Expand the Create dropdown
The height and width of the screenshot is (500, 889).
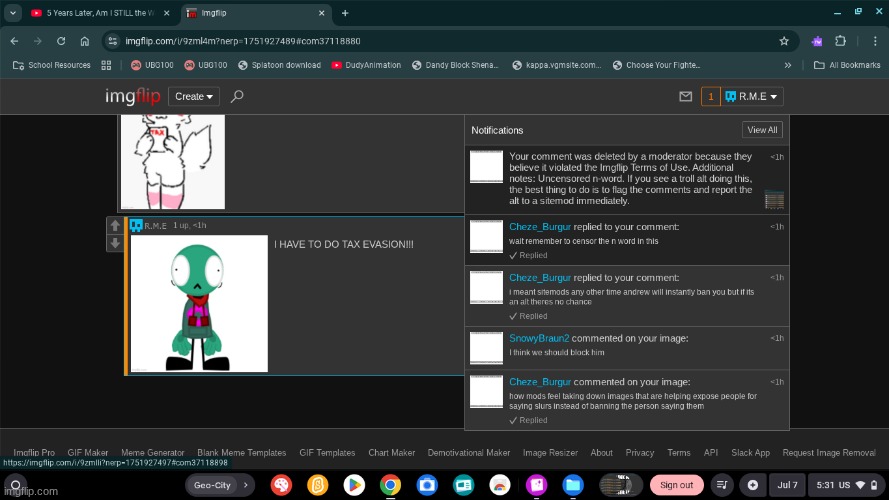click(194, 96)
